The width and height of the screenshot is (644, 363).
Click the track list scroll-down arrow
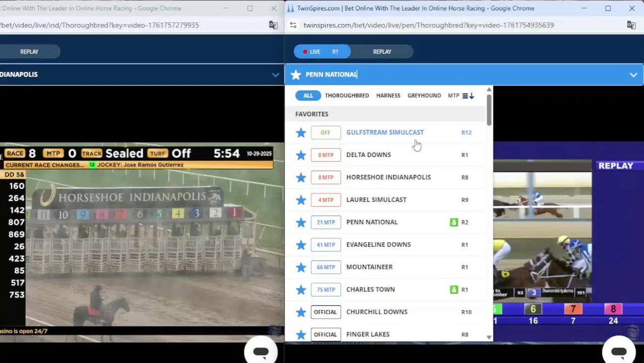point(489,337)
